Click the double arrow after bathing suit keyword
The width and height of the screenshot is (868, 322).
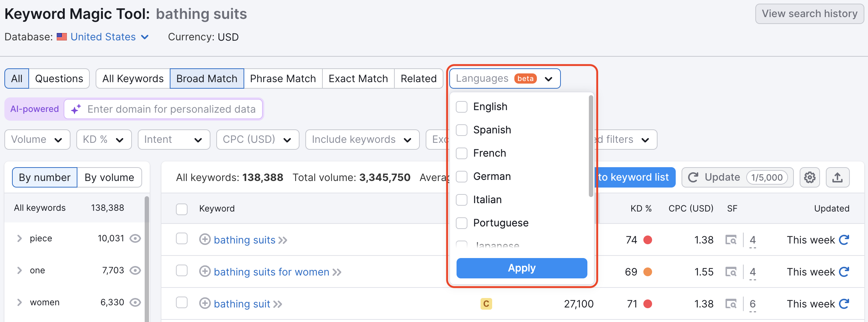click(x=278, y=304)
